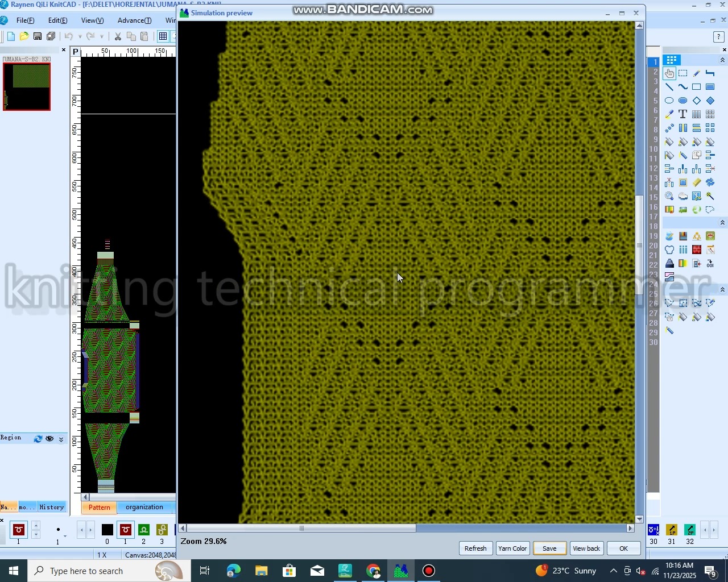Confirm with the OK button
The height and width of the screenshot is (582, 728).
pos(624,548)
